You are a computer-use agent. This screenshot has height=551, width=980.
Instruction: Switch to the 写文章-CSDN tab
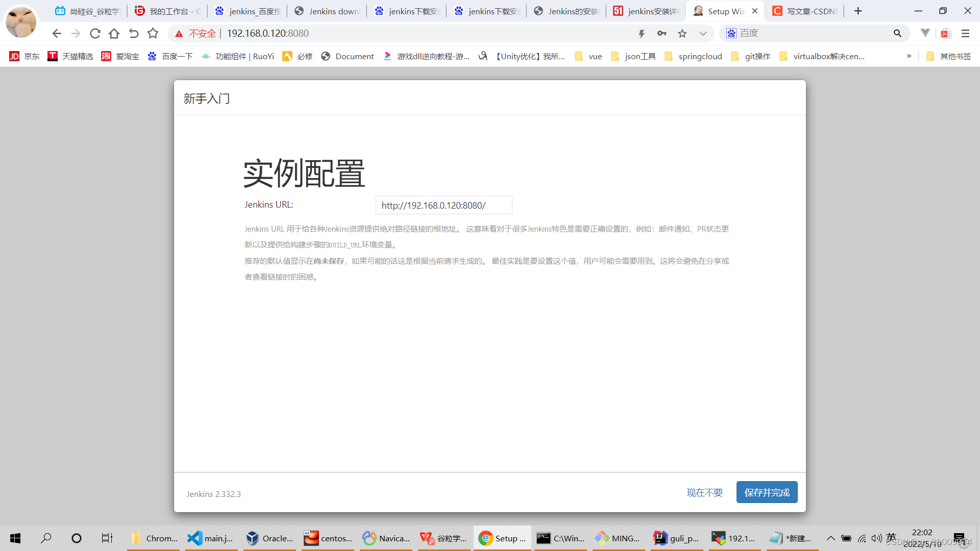(805, 11)
